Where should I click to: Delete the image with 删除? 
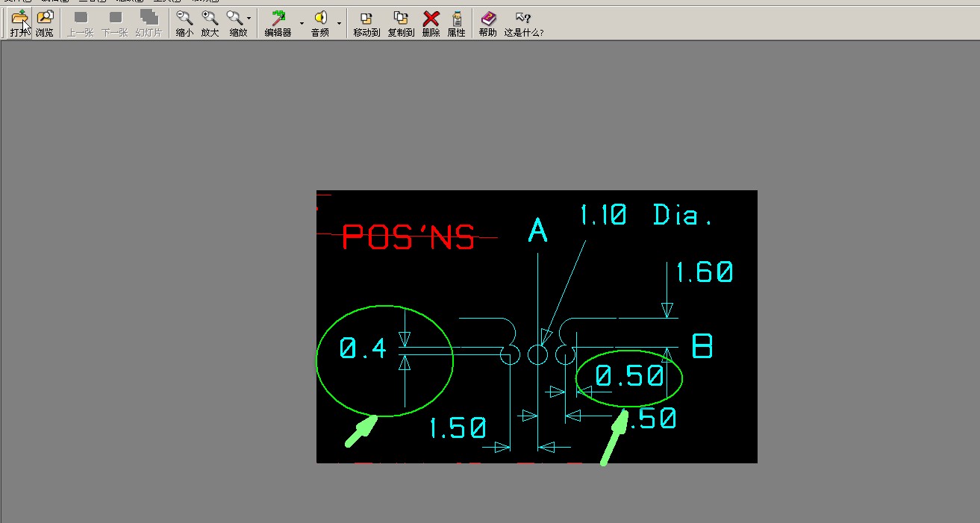431,23
